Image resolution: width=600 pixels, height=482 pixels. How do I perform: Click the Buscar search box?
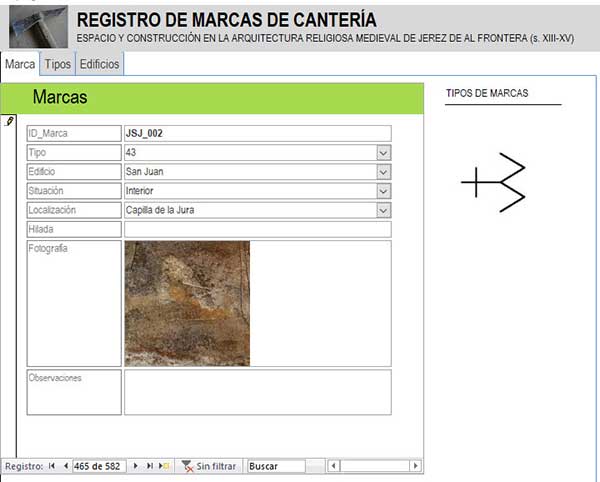click(x=276, y=466)
